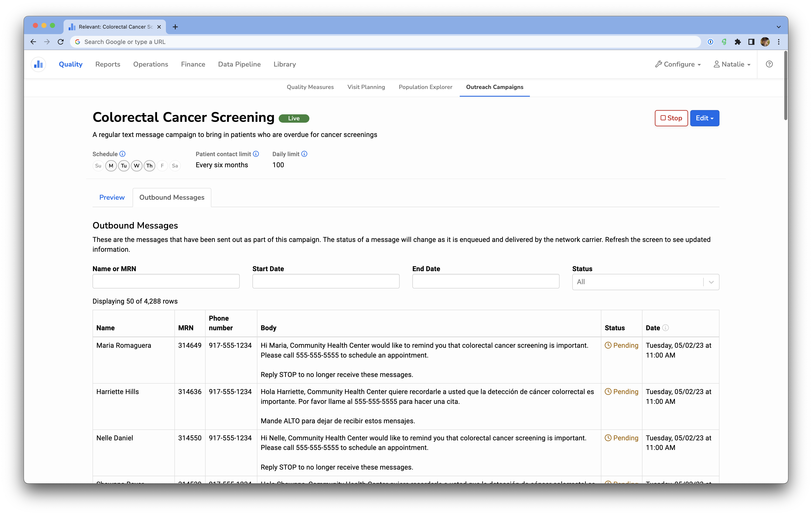The image size is (812, 515).
Task: Toggle Friday in the schedule
Action: 162,166
